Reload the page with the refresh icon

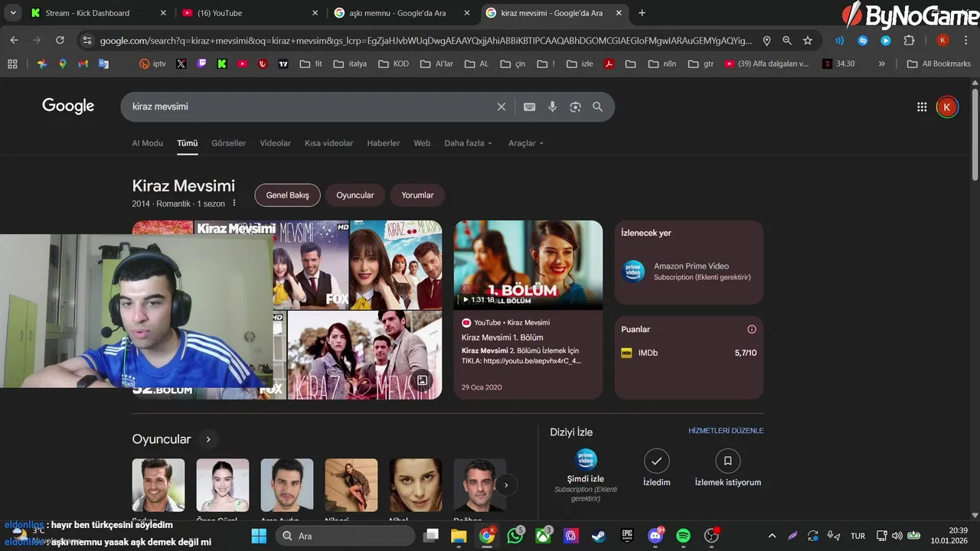pyautogui.click(x=60, y=41)
